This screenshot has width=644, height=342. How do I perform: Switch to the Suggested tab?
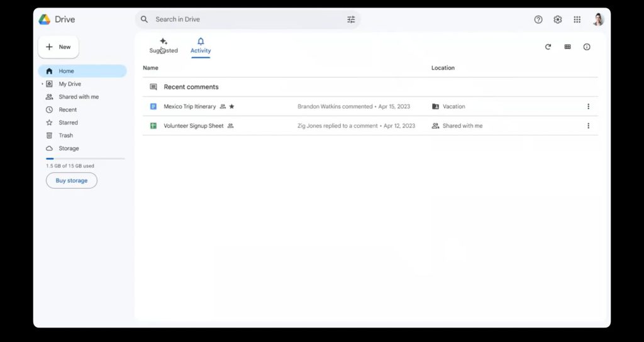coord(164,46)
